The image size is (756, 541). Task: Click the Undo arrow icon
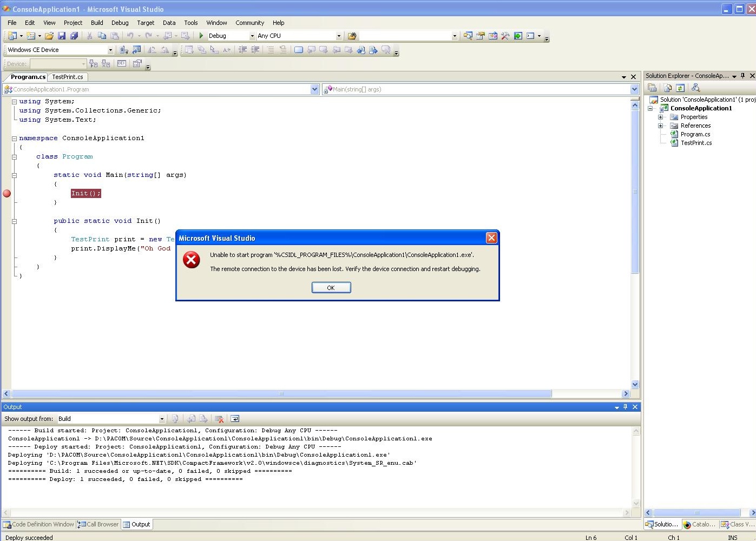[130, 36]
